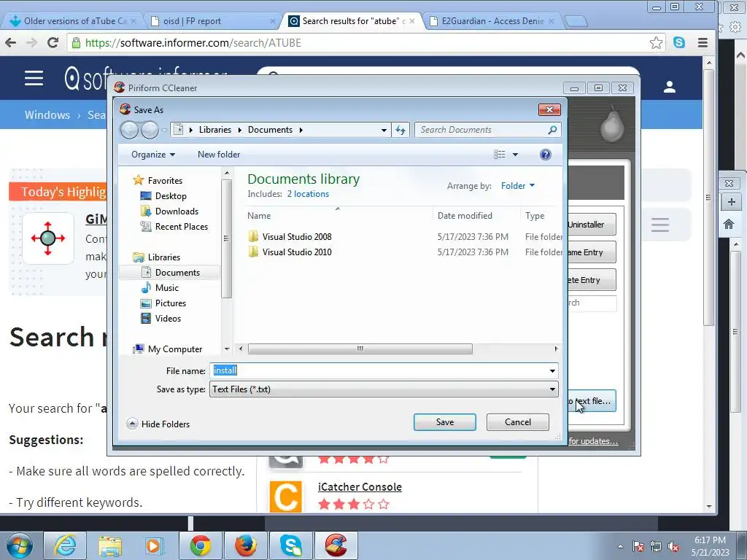Select Documents in the address breadcrumb
Viewport: 747px width, 560px height.
[x=270, y=130]
